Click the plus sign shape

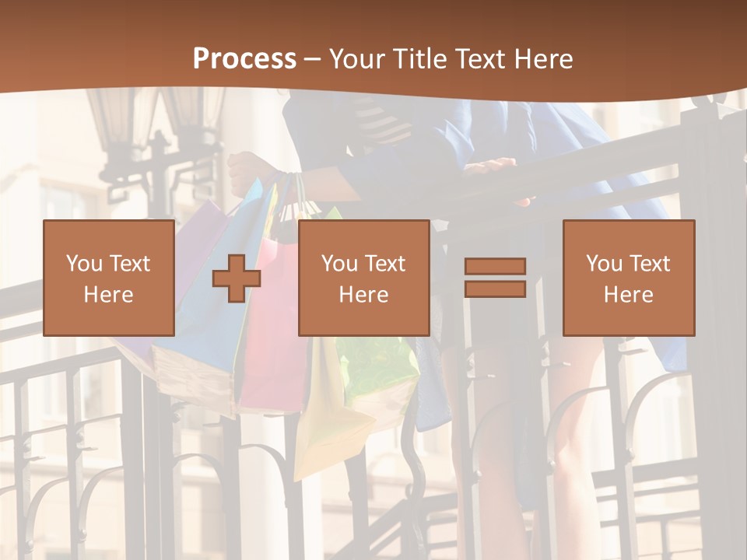point(237,278)
